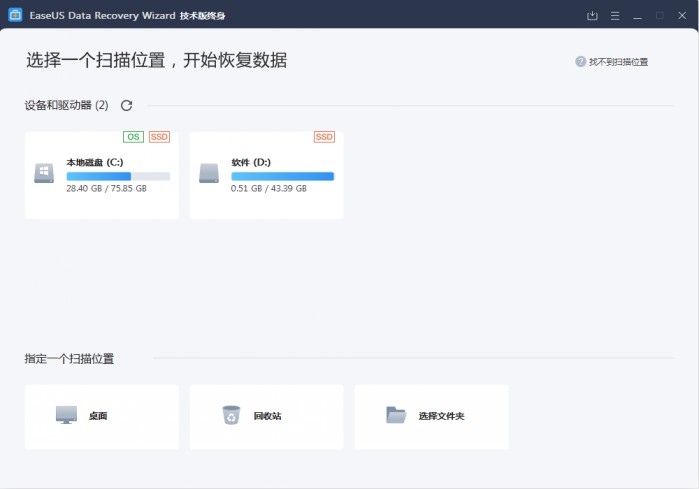Open the 选择文件夹 folder picker

coord(432,417)
